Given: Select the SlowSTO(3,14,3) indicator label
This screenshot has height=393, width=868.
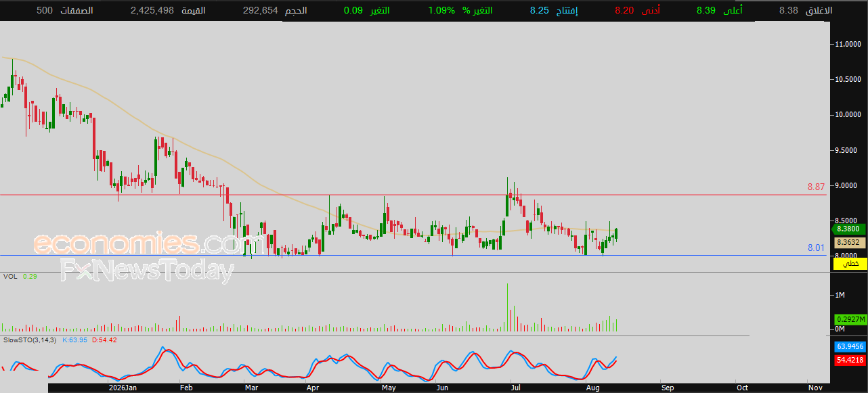Looking at the screenshot, I should (x=30, y=340).
